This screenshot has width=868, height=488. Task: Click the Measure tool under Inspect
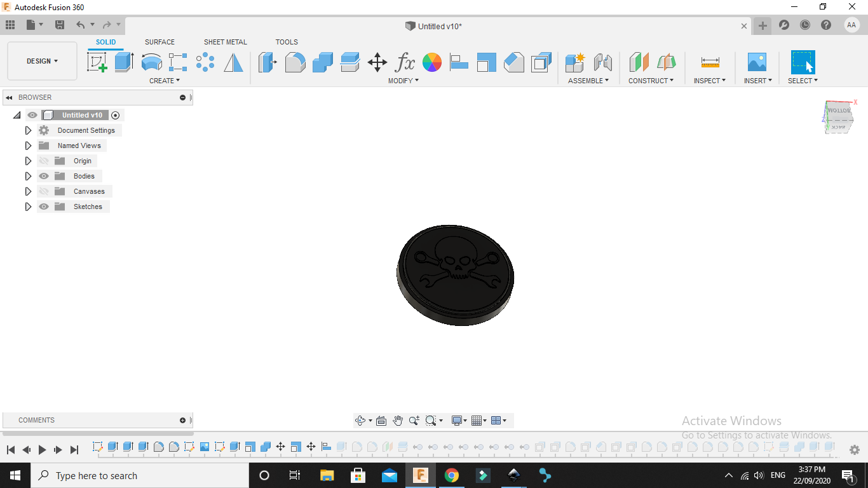[710, 62]
